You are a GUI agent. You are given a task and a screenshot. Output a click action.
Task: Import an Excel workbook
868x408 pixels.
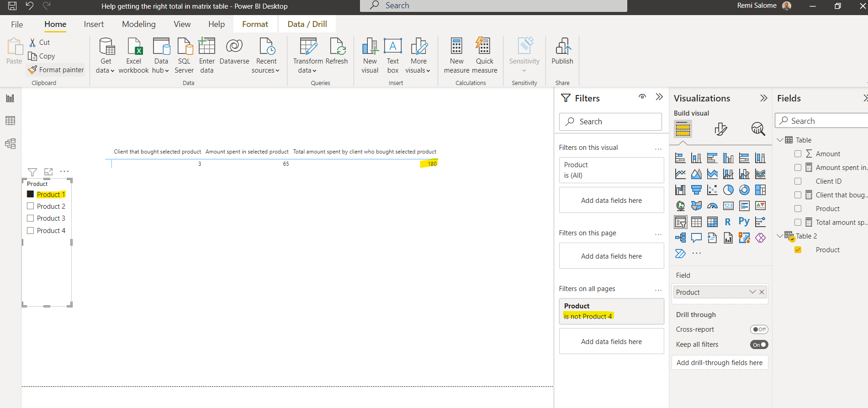tap(133, 55)
